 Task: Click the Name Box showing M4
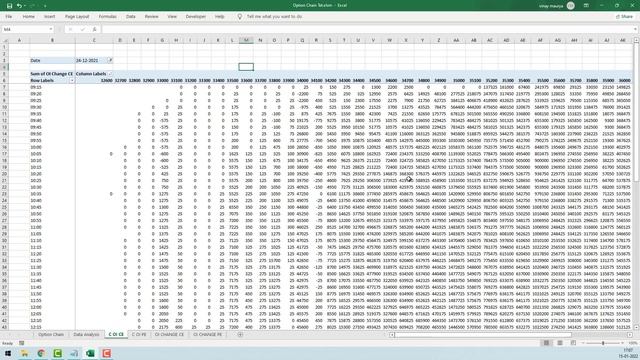click(x=24, y=29)
